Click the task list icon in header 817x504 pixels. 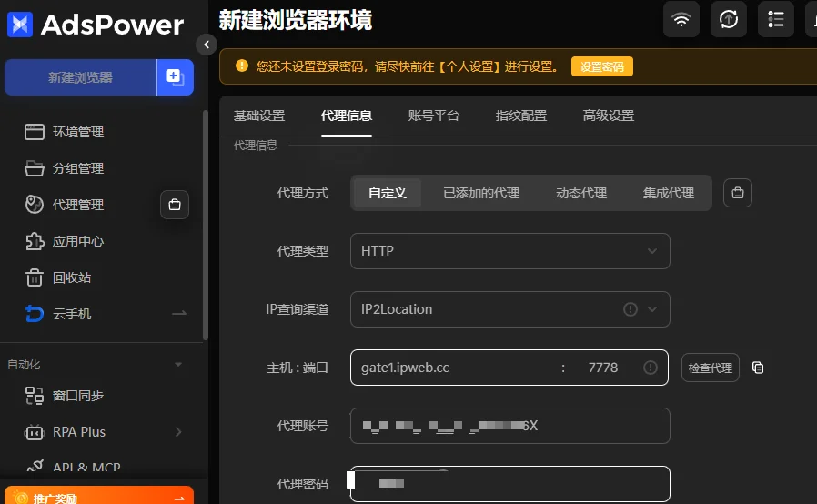pos(776,19)
